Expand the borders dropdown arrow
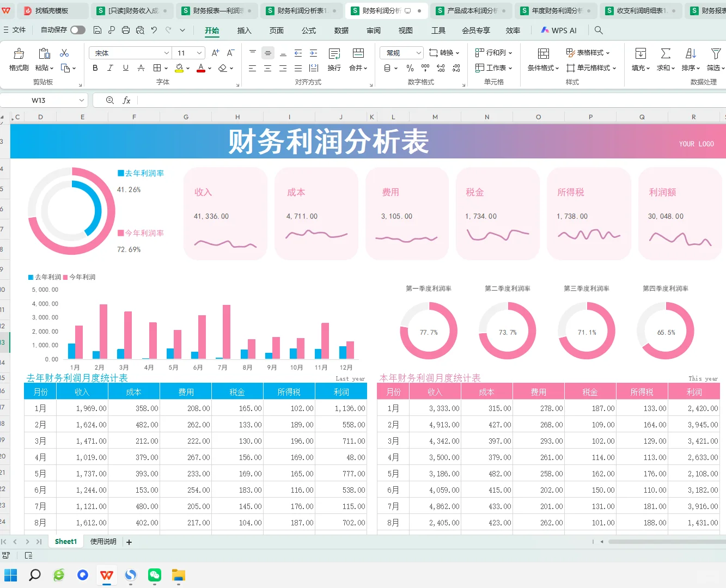The image size is (726, 588). coord(166,69)
